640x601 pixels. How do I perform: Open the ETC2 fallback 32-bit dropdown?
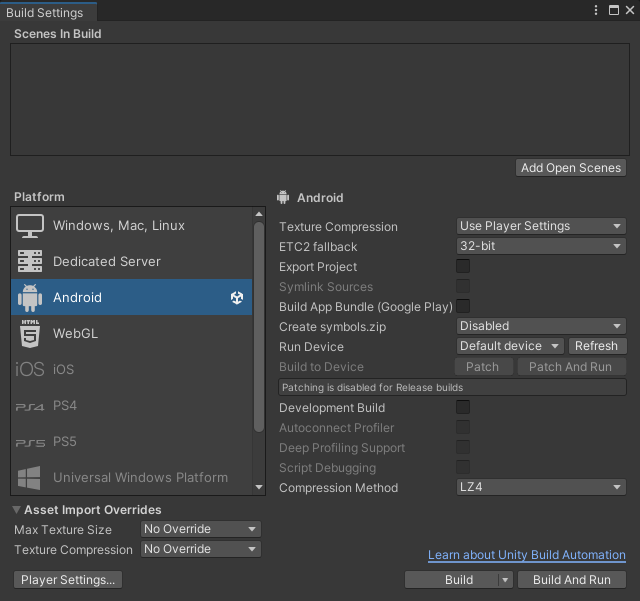coord(541,246)
